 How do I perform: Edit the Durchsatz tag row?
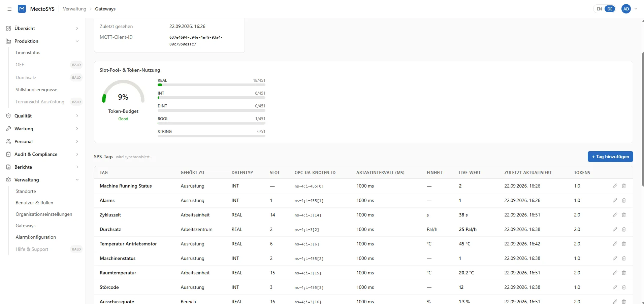click(x=615, y=229)
